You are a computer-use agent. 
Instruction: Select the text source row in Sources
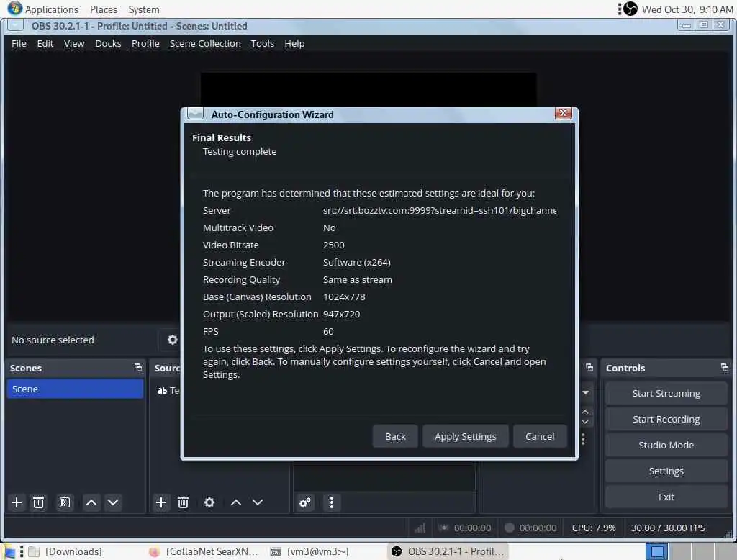coord(167,390)
